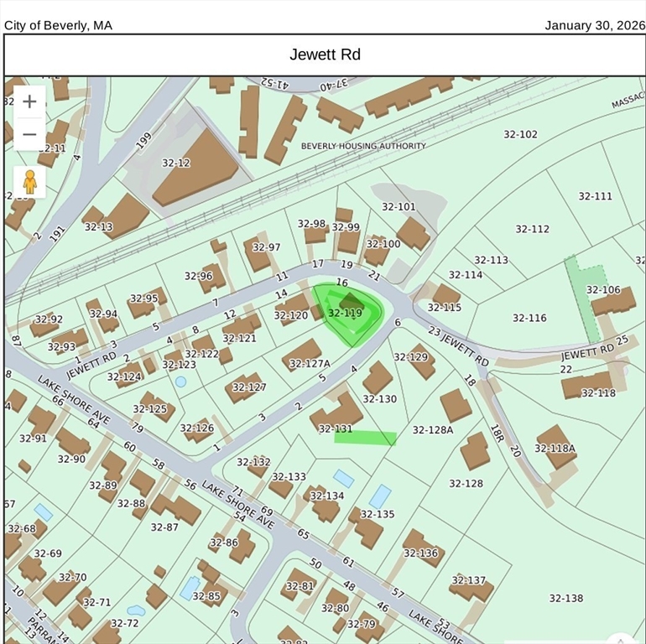The height and width of the screenshot is (644, 646).
Task: Select the parcel labeled 32-127A
Action: pyautogui.click(x=309, y=363)
